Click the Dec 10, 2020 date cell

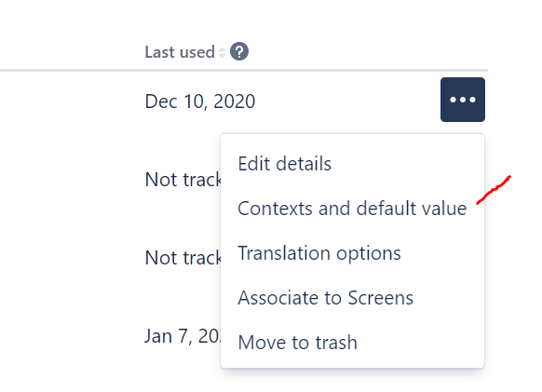click(x=200, y=101)
